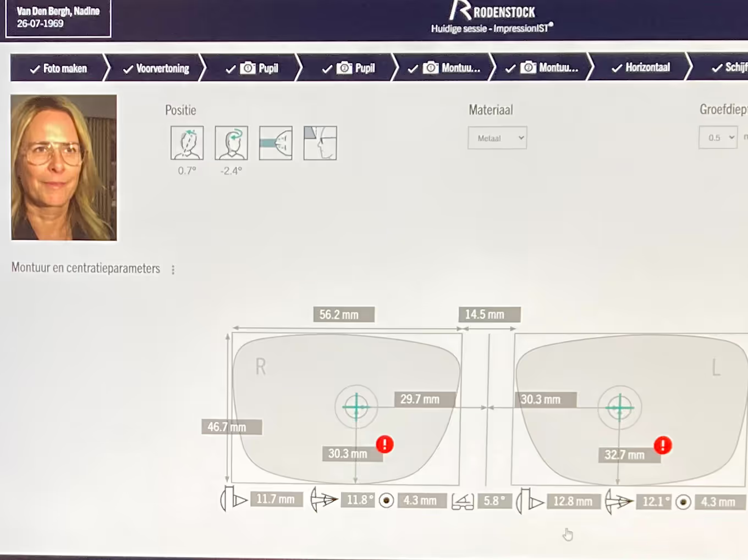Open the Materiaal dropdown set to Metaal
This screenshot has width=748, height=560.
pyautogui.click(x=497, y=138)
